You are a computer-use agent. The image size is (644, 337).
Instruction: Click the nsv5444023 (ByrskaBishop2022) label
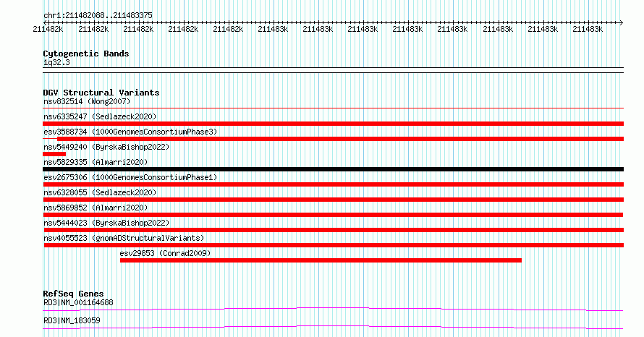[x=106, y=223]
